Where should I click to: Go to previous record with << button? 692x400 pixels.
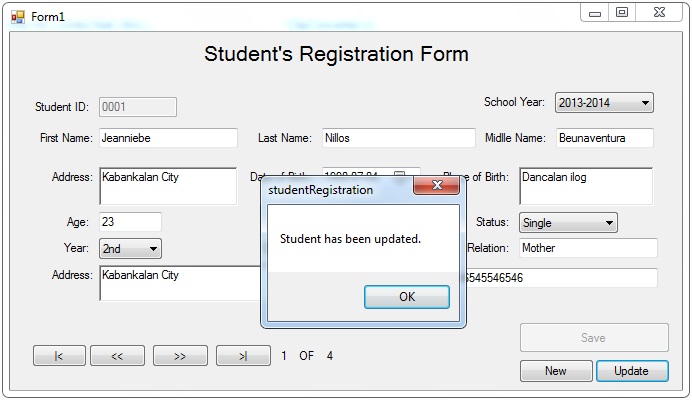point(117,356)
